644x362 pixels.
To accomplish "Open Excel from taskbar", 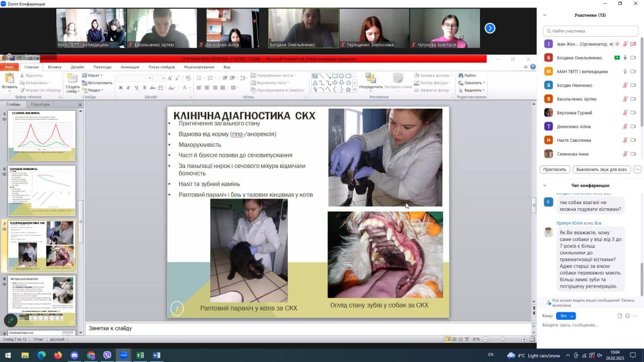I will point(140,355).
